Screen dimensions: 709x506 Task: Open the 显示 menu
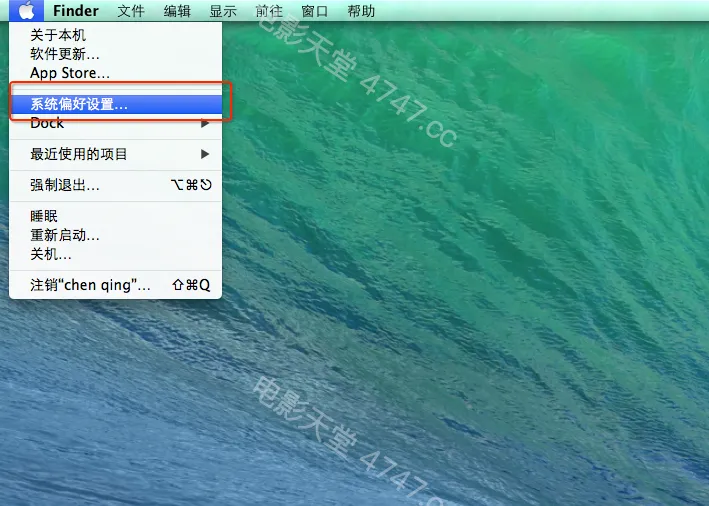(x=223, y=11)
